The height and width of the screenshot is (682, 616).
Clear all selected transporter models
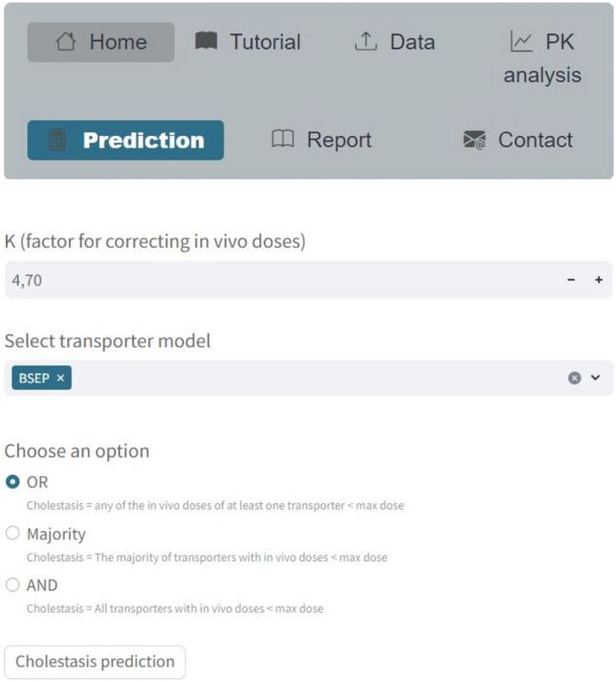coord(575,378)
